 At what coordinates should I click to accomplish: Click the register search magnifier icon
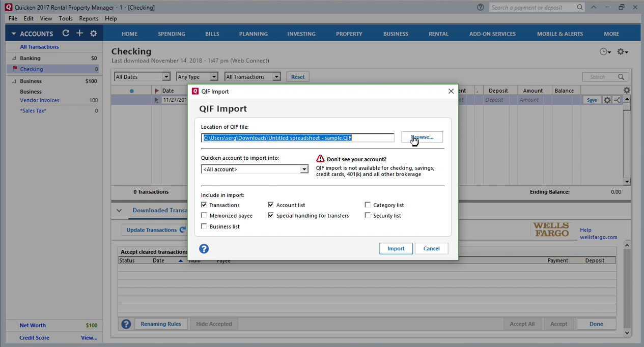[x=621, y=77]
